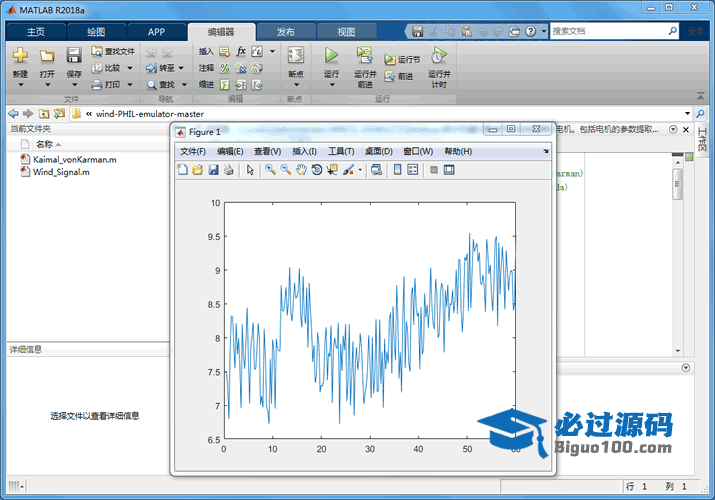Click the green Run (运行) icon

(x=331, y=57)
